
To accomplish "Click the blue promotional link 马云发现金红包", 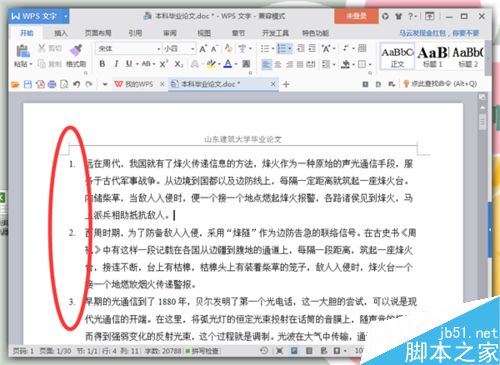I will pos(439,33).
